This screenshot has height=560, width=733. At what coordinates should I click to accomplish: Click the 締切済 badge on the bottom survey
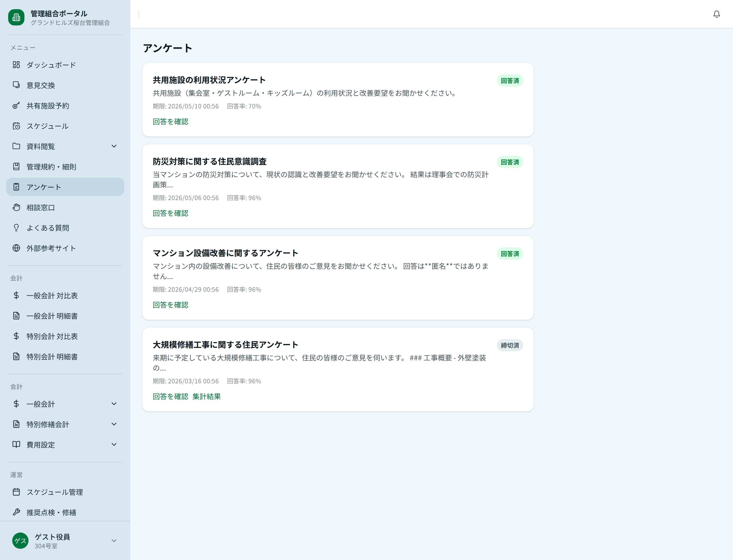click(510, 345)
